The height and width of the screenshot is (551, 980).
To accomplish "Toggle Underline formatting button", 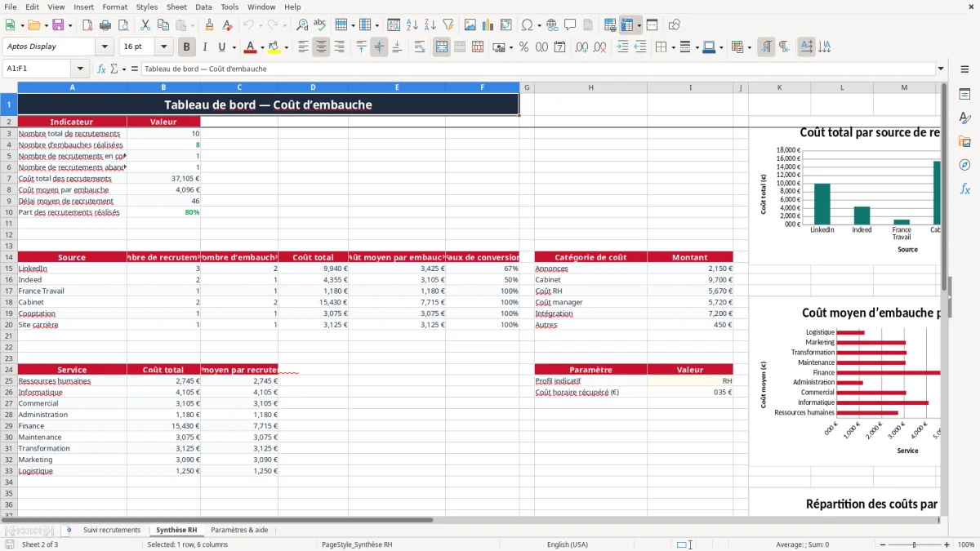I will click(x=222, y=47).
